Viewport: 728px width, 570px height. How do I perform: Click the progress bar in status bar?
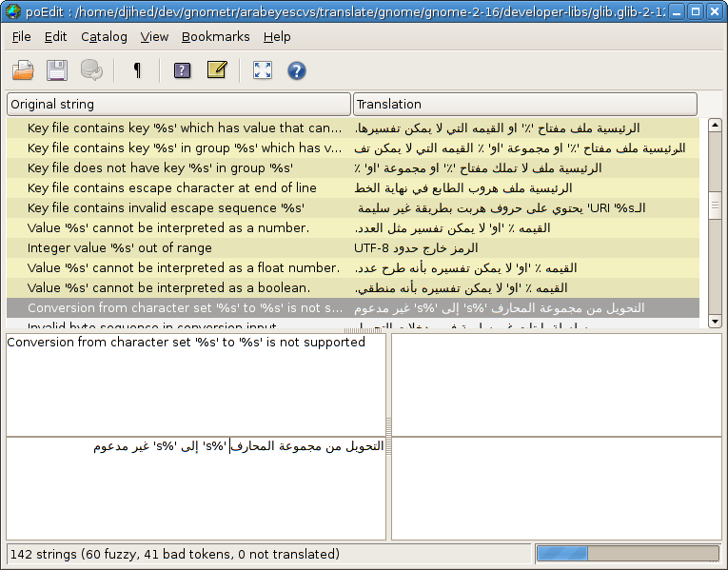click(x=627, y=553)
